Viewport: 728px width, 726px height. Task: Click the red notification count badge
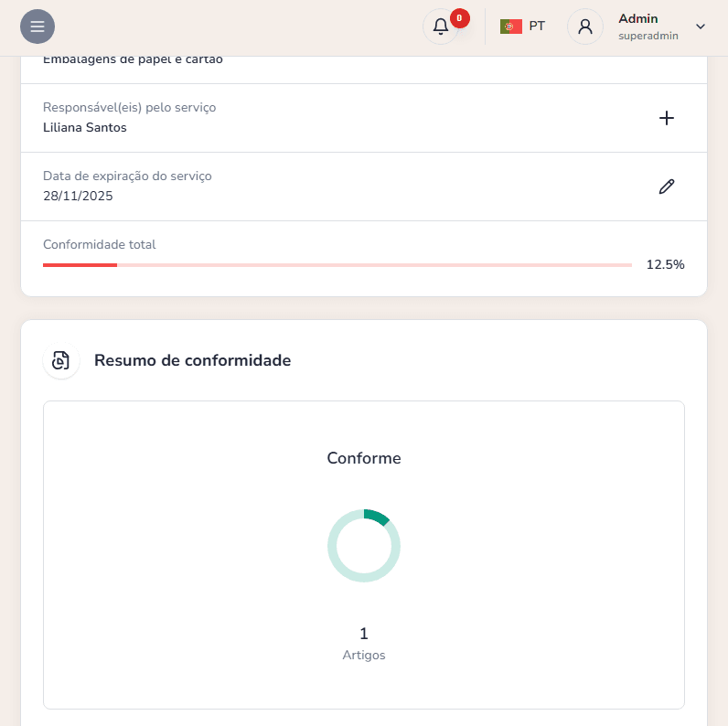coord(460,17)
